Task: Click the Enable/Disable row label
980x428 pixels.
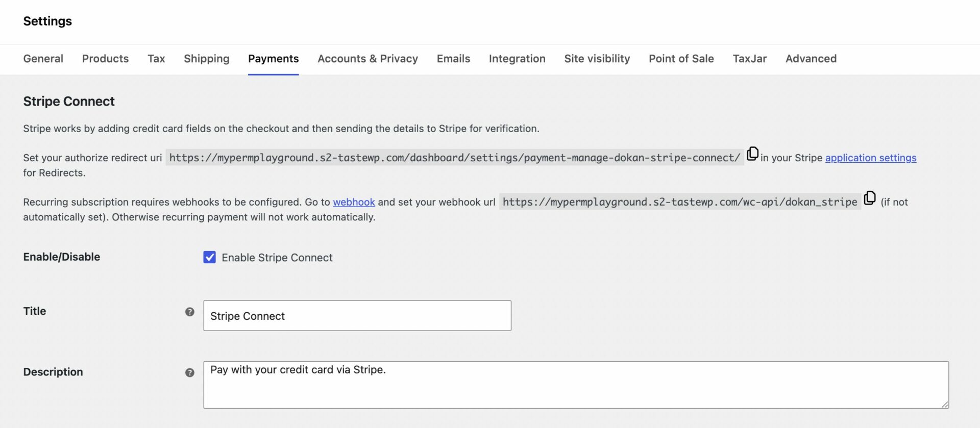Action: point(62,257)
